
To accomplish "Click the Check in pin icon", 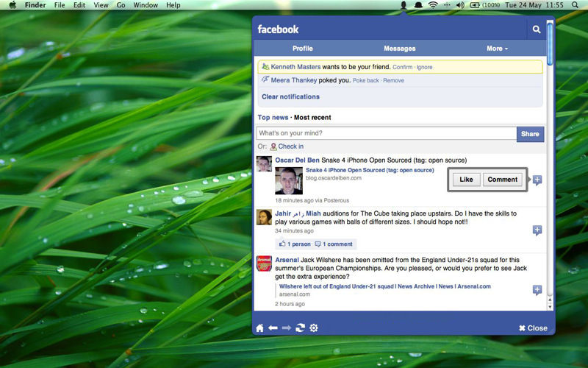I will pos(273,146).
